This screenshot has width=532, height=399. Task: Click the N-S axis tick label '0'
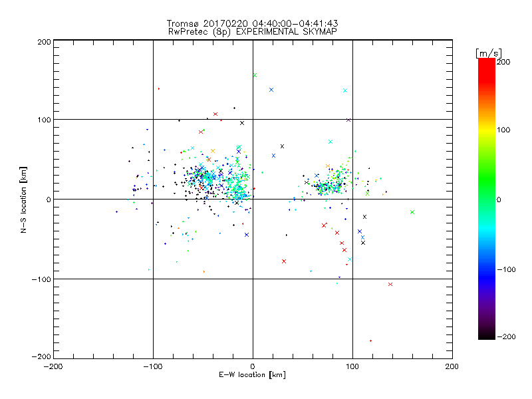tap(49, 199)
